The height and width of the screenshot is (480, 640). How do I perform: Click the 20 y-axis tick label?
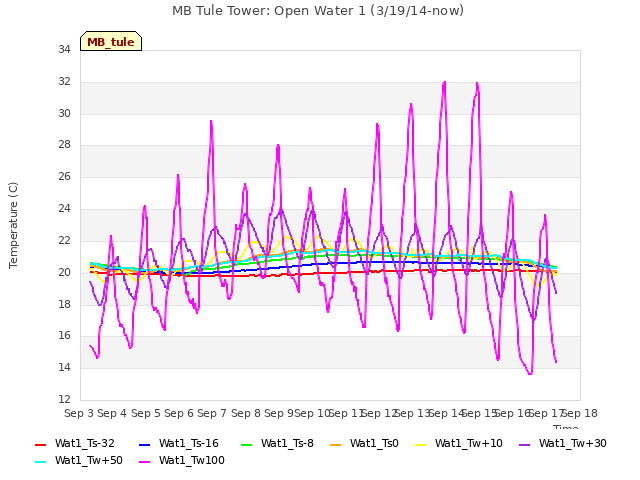64,273
